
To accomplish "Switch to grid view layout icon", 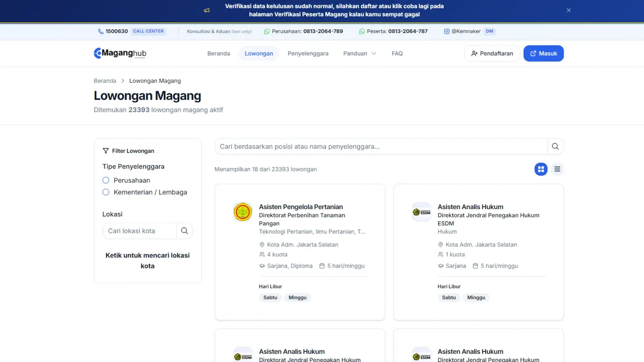I will point(541,169).
